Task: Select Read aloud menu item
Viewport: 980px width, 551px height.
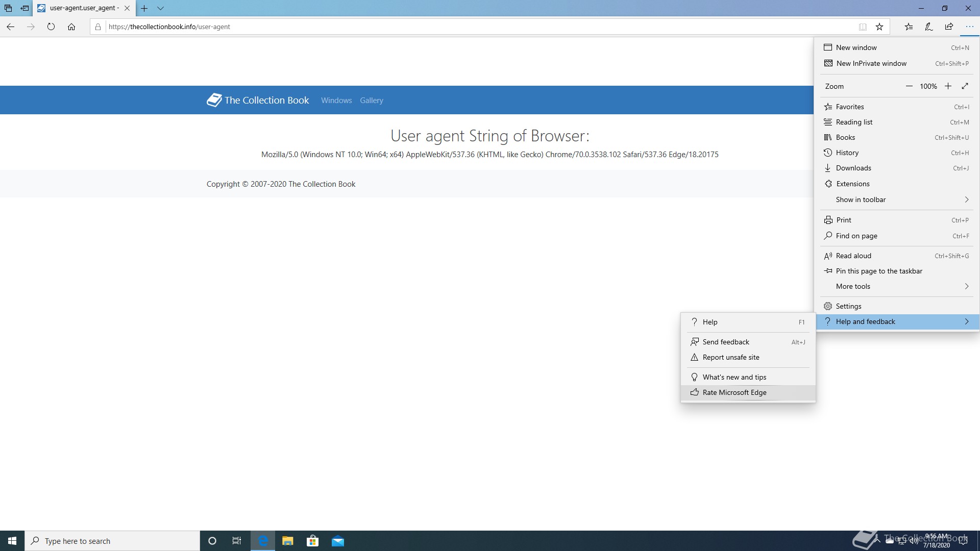Action: coord(897,256)
